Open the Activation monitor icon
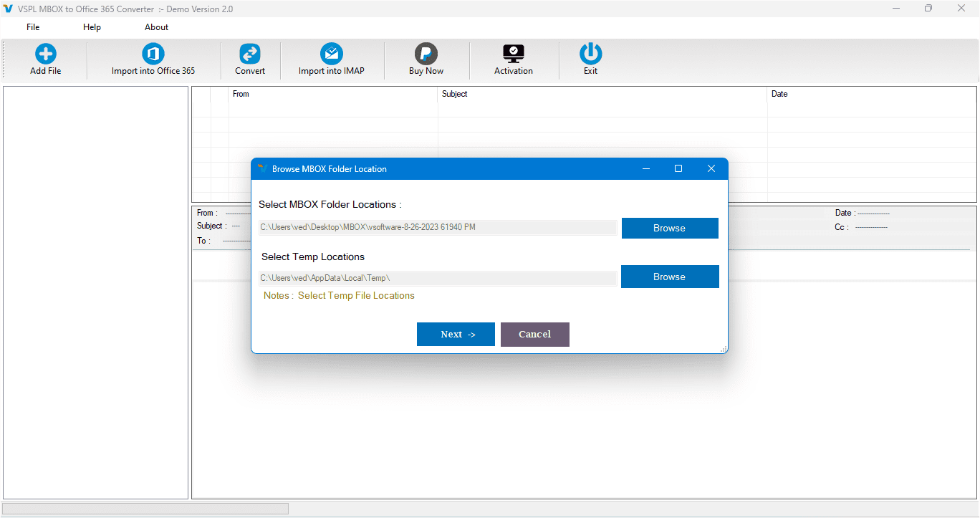This screenshot has width=980, height=518. 514,54
